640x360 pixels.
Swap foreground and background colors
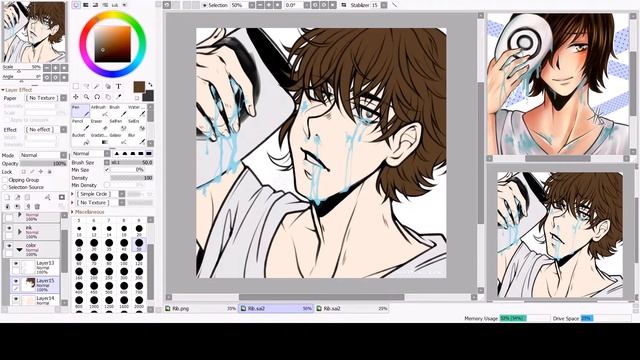pyautogui.click(x=150, y=84)
